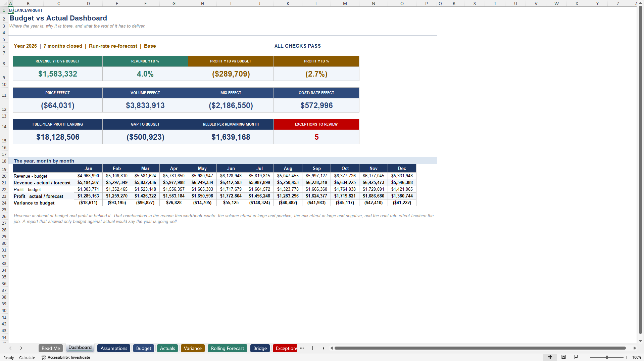Image resolution: width=644 pixels, height=361 pixels.
Task: Switch to Page Break Preview icon
Action: pos(577,357)
